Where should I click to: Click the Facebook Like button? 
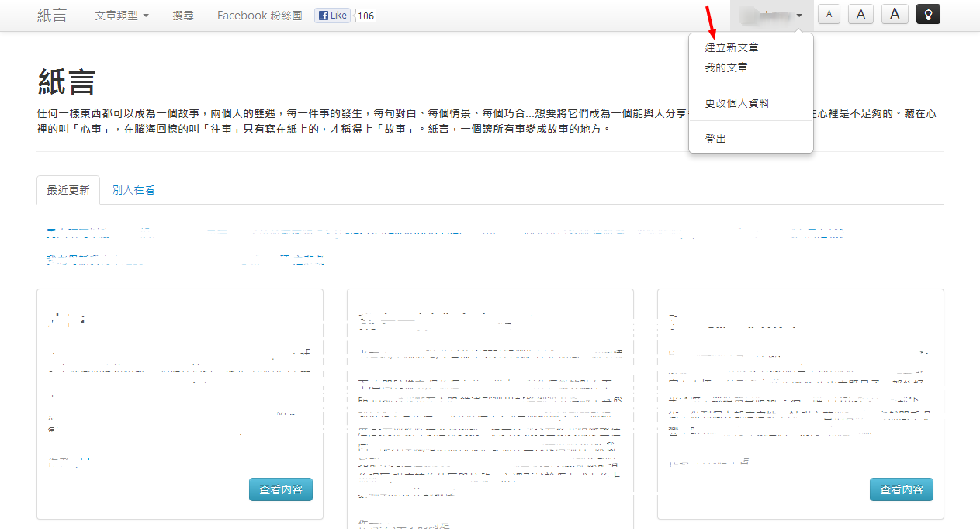coord(333,16)
